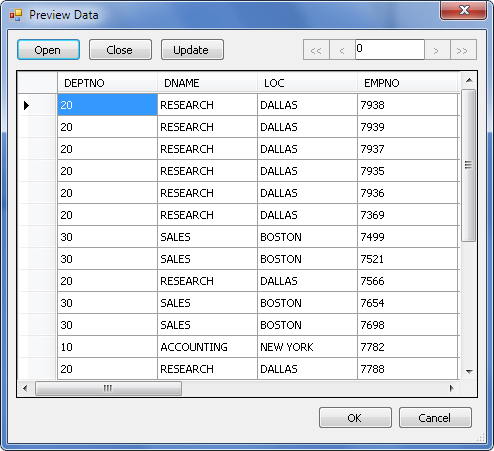Select cell with EMPNO 7937
Screen dimensions: 494x451
(x=407, y=149)
